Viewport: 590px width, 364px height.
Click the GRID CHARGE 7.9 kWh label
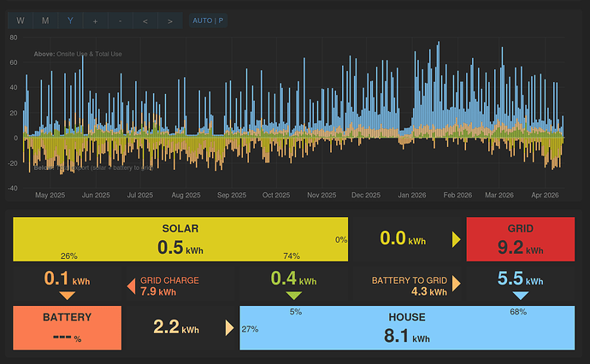click(169, 286)
